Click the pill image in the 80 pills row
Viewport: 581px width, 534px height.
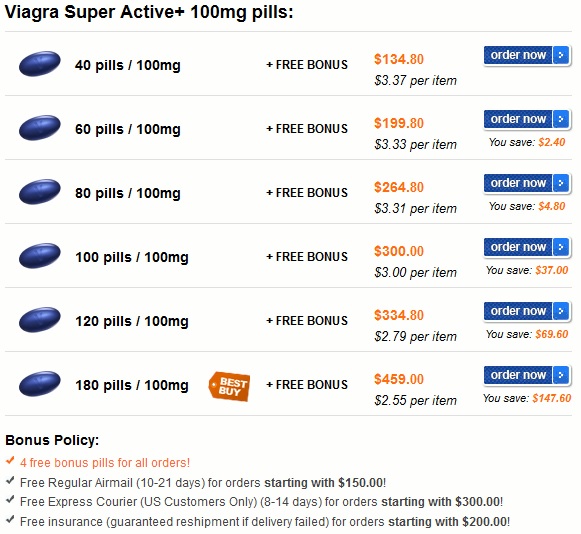click(40, 192)
